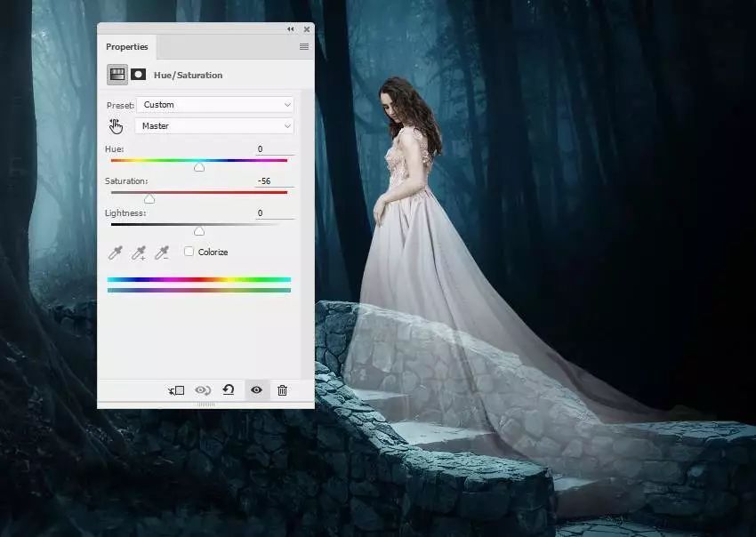The height and width of the screenshot is (537, 756).
Task: Click the Lightness label
Action: pyautogui.click(x=125, y=213)
